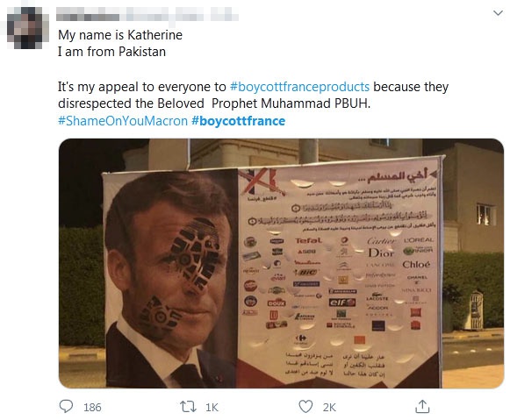Open the pixelated profile avatar
Image resolution: width=510 pixels, height=420 pixels.
(27, 27)
